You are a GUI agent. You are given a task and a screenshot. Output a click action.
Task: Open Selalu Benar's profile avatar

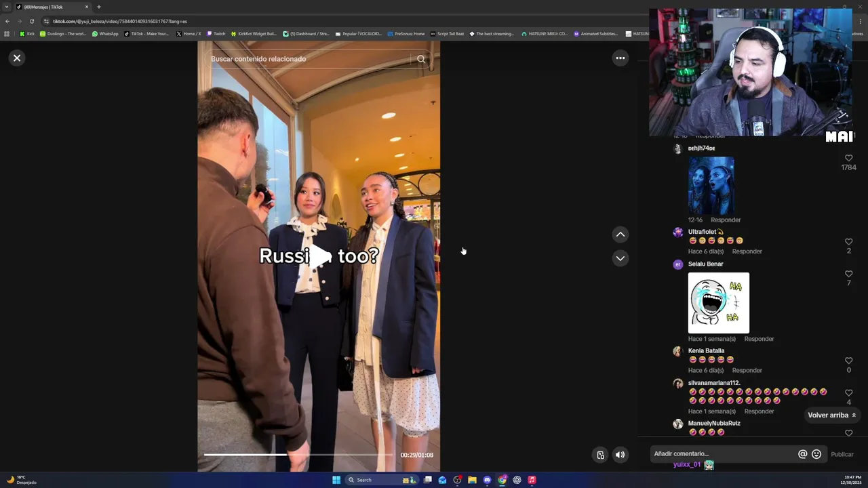[x=677, y=264]
